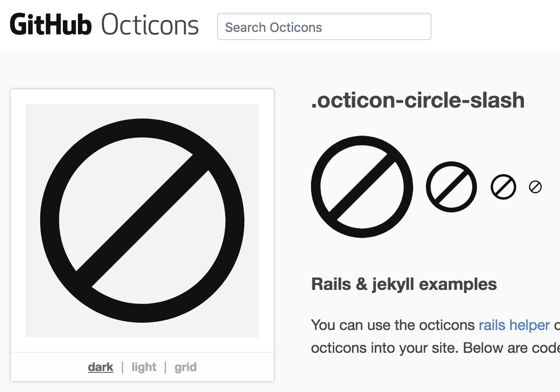The height and width of the screenshot is (392, 560).
Task: Click the separator between light and grid
Action: (x=166, y=367)
